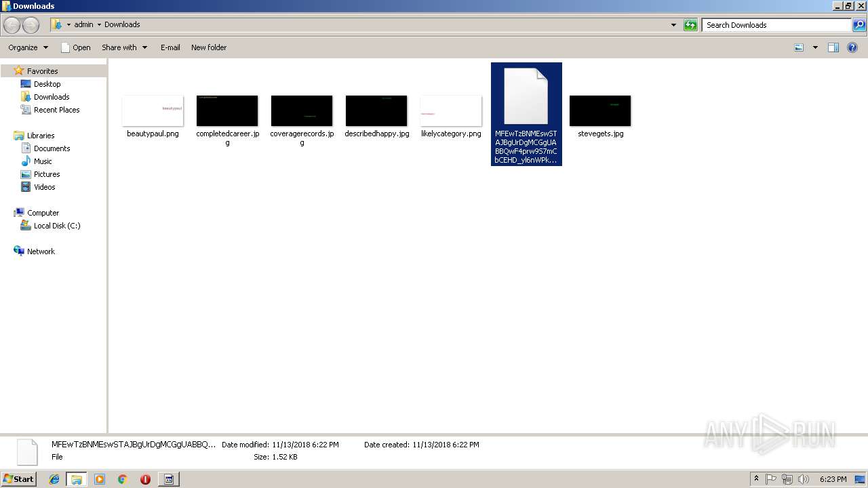
Task: Open the Music library
Action: tap(43, 161)
